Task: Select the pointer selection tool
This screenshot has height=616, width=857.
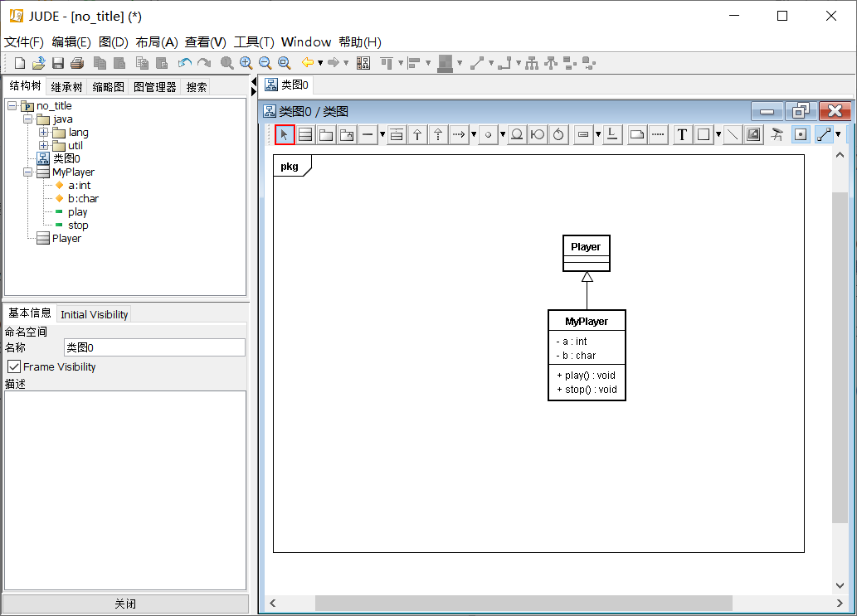Action: (x=285, y=133)
